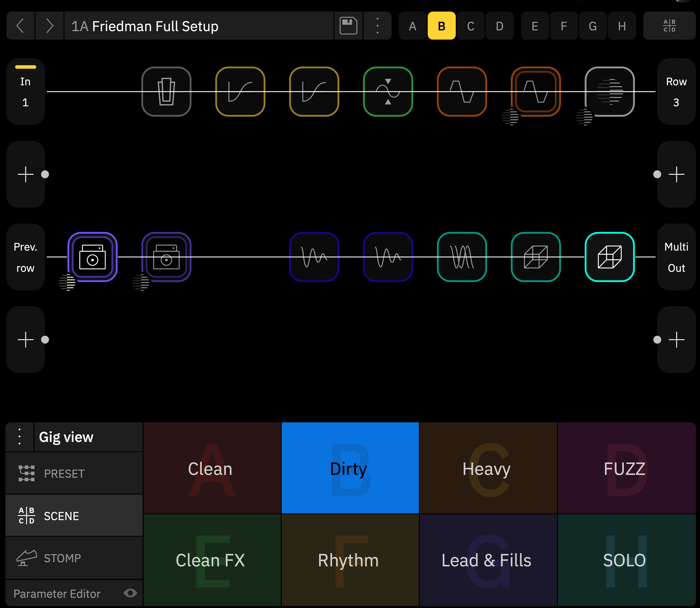
Task: Open the preset name field 1A Friedman Full Setup
Action: [199, 26]
